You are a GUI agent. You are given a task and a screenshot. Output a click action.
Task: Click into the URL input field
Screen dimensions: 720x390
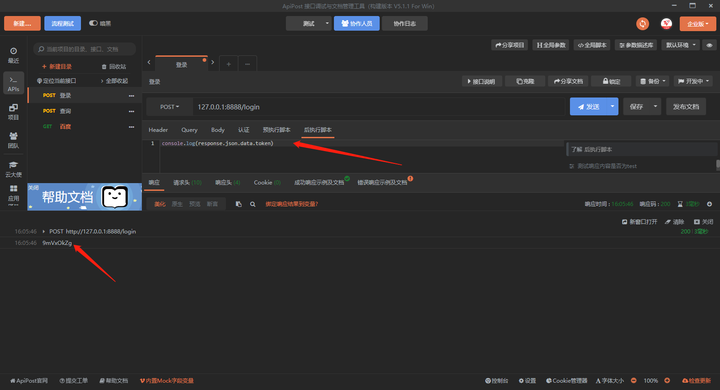[x=378, y=107]
